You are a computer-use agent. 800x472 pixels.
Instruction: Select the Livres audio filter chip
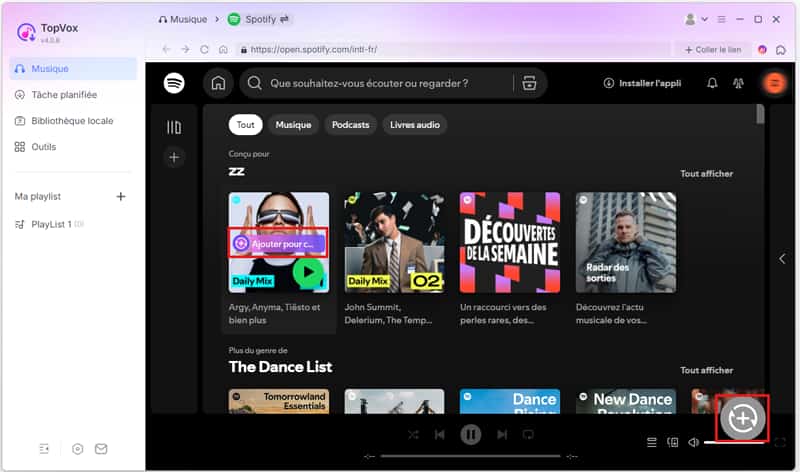[415, 125]
